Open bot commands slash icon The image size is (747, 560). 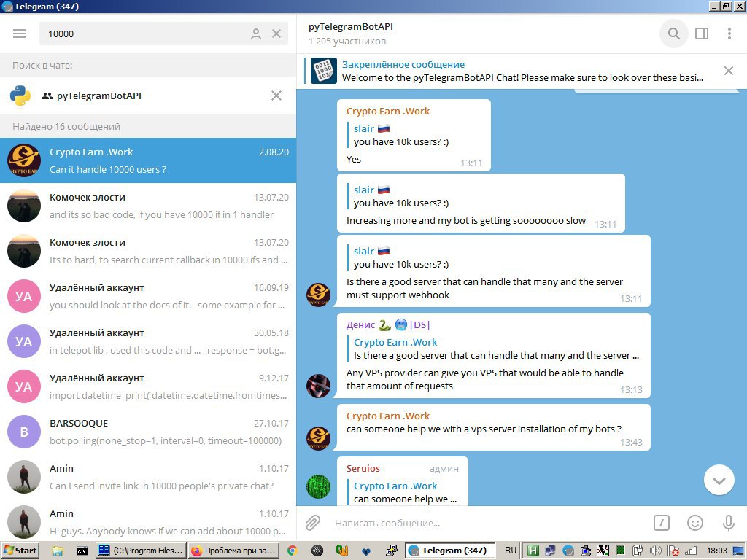click(x=661, y=524)
